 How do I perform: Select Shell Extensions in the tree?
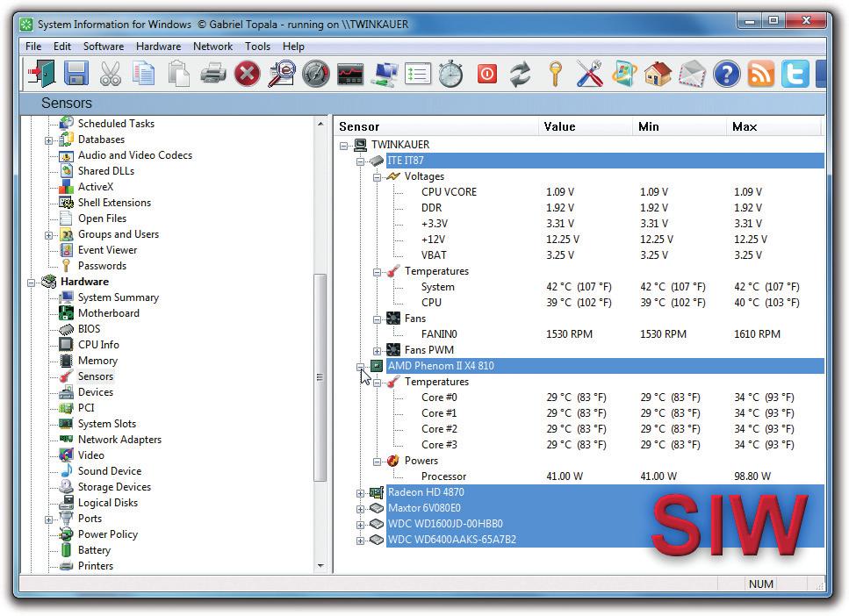[114, 203]
